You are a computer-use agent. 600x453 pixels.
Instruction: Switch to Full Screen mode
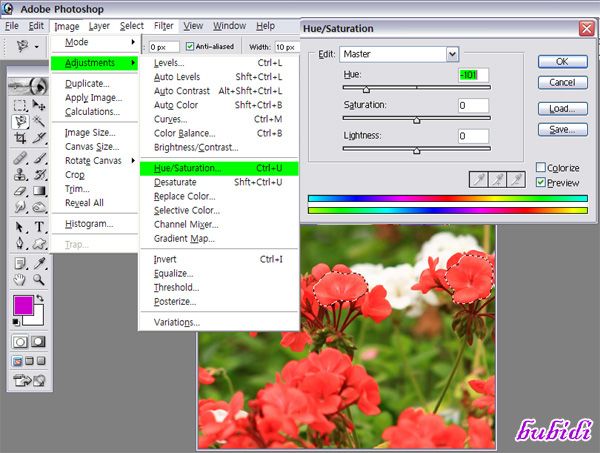[x=41, y=361]
